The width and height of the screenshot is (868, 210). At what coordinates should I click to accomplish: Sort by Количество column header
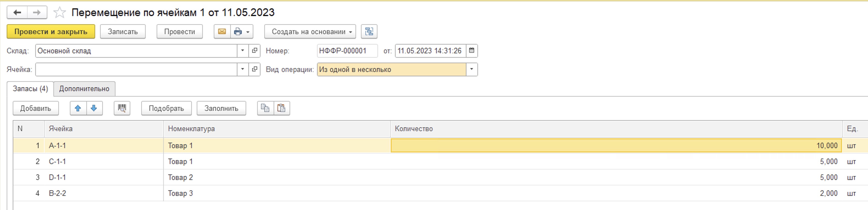tap(616, 129)
